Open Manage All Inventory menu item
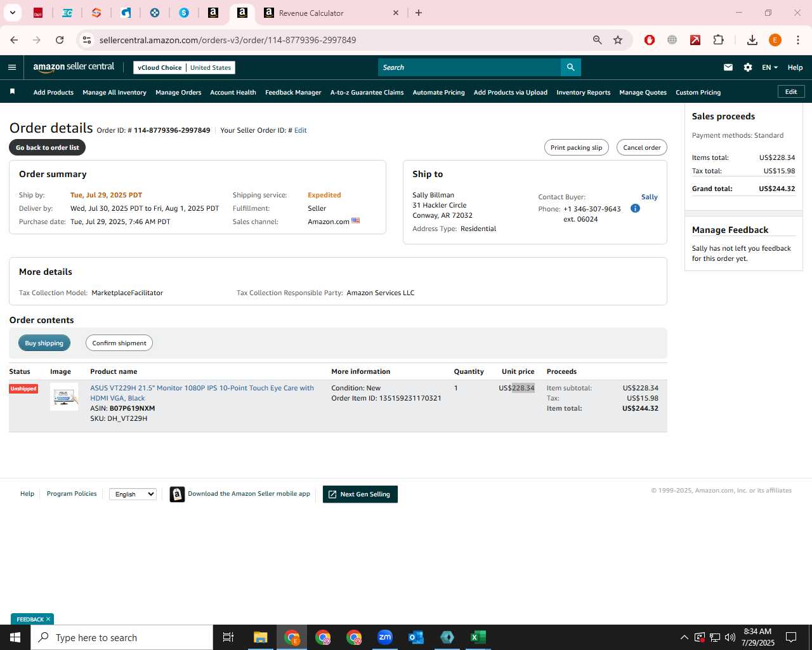This screenshot has width=812, height=650. click(x=114, y=92)
